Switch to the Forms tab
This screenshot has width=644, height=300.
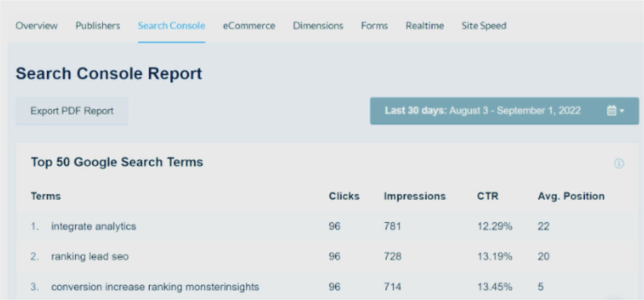(x=374, y=26)
